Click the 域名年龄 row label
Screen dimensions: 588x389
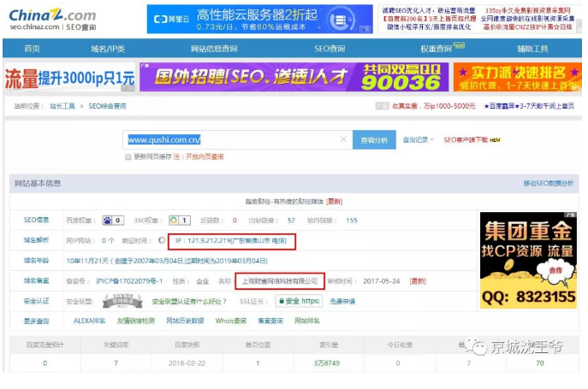(36, 261)
